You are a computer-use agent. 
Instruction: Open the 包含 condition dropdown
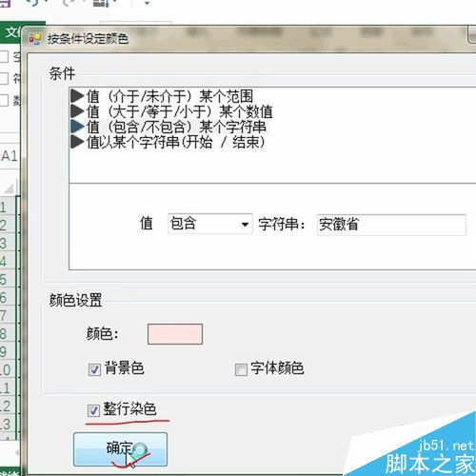[210, 224]
